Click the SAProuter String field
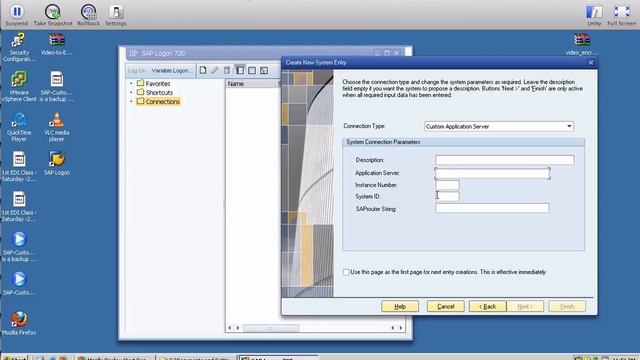The height and width of the screenshot is (360, 640). coord(492,209)
